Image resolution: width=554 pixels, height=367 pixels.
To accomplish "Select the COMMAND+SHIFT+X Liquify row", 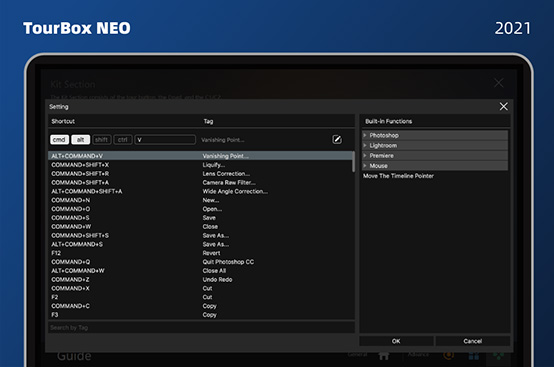I will pos(200,165).
